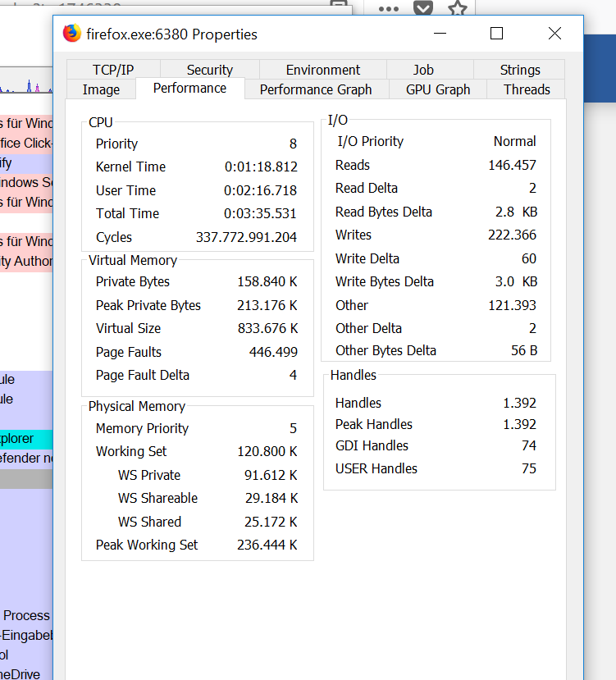Click the Handles count label row
Viewport: 616px width, 680px height.
pyautogui.click(x=358, y=403)
